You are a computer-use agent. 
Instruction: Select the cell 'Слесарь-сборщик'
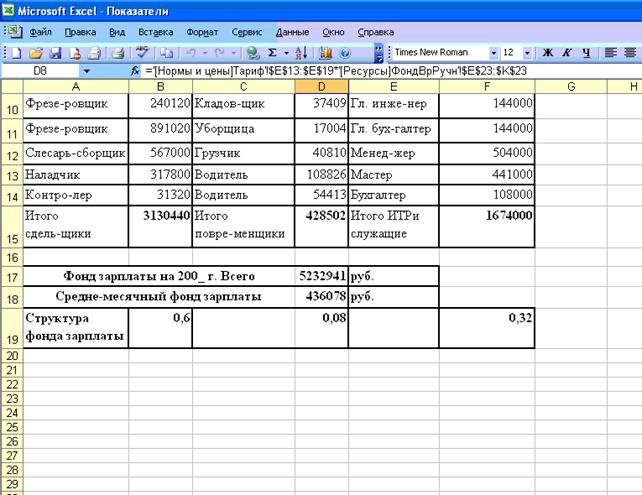click(x=76, y=153)
